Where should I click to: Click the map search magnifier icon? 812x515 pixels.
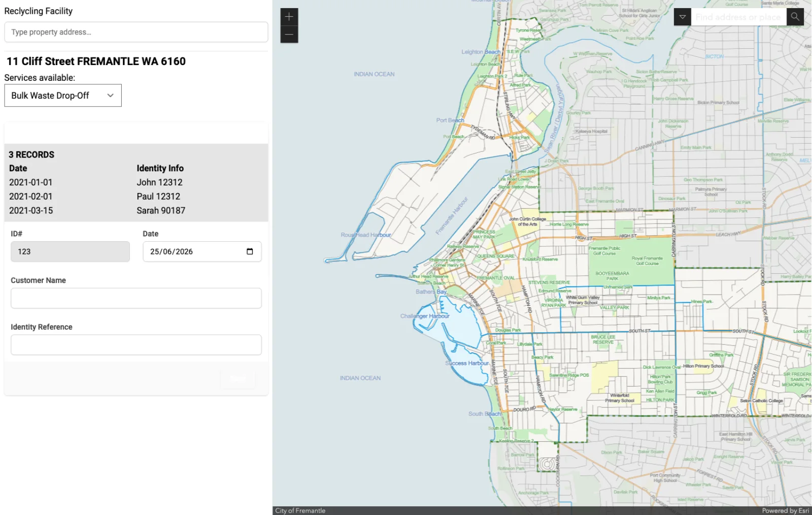[x=795, y=17]
